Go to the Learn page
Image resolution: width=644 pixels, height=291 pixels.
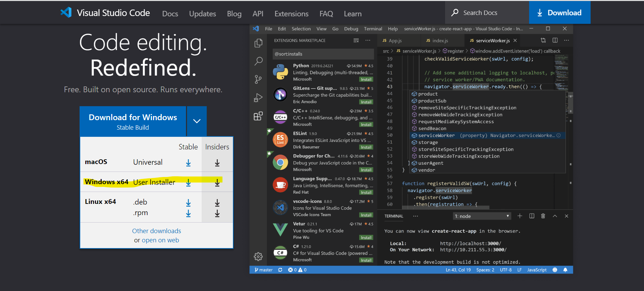(x=353, y=14)
